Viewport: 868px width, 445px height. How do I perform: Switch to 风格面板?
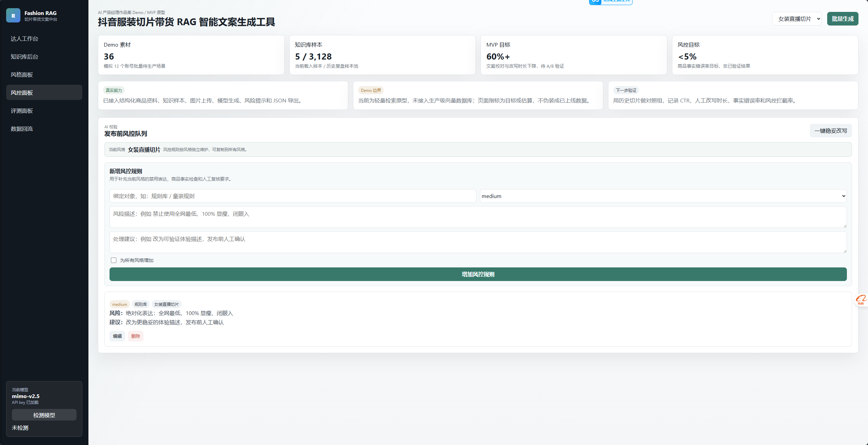point(44,75)
